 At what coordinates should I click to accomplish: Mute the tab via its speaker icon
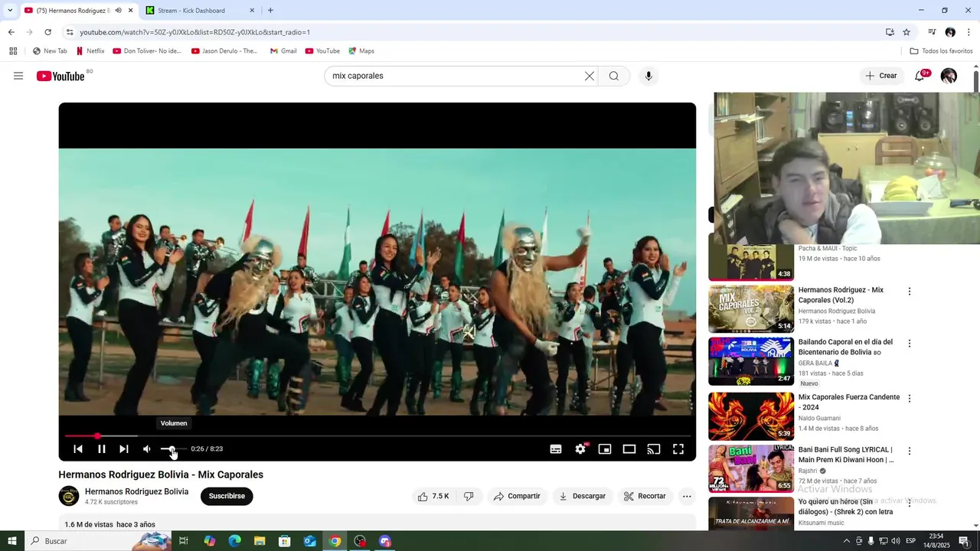coord(118,11)
